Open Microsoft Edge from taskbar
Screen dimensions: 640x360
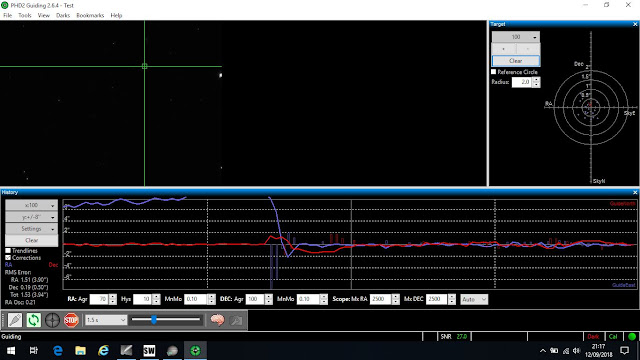pyautogui.click(x=58, y=350)
